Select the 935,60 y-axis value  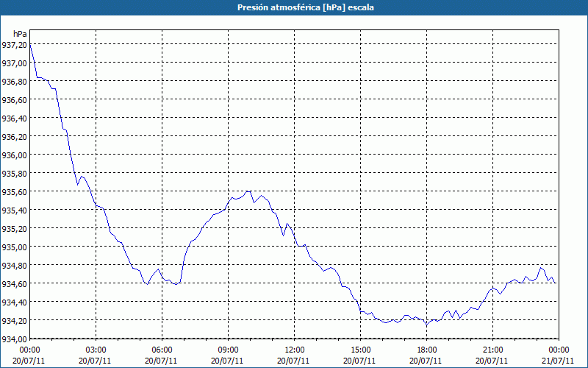(x=14, y=192)
